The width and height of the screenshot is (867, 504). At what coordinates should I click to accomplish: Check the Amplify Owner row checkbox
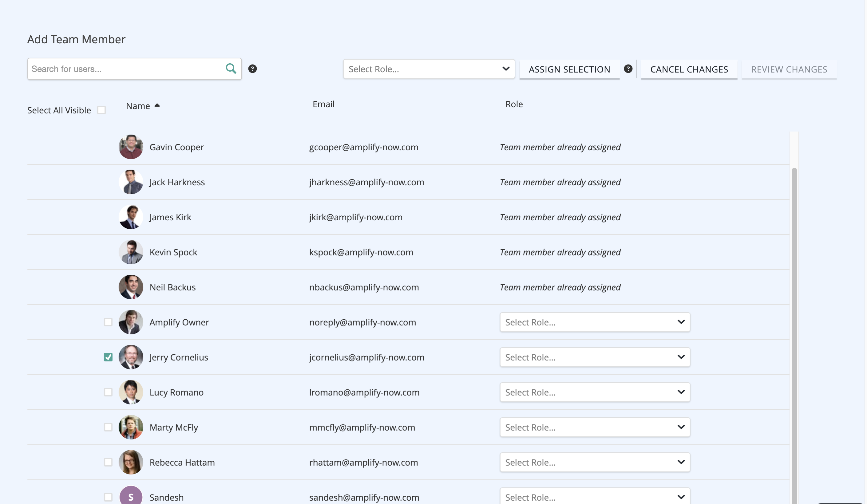pyautogui.click(x=108, y=322)
